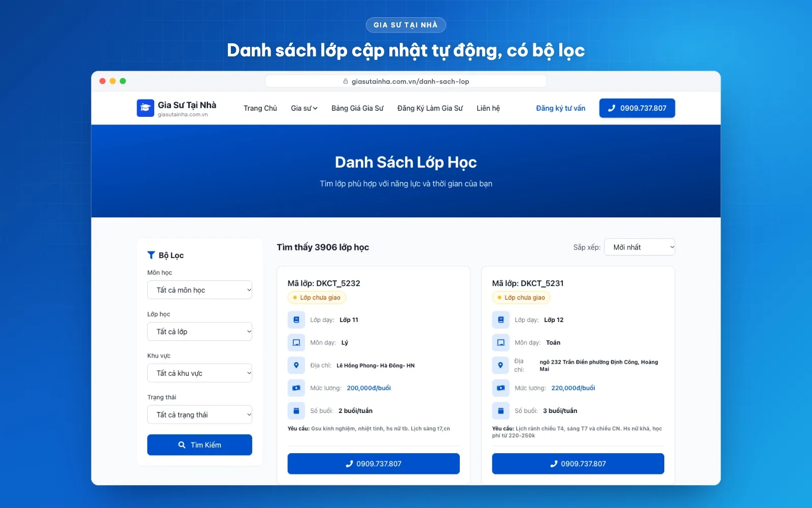This screenshot has height=508, width=812.
Task: Click the Danh Sách Lớp Học heading
Action: [x=406, y=163]
